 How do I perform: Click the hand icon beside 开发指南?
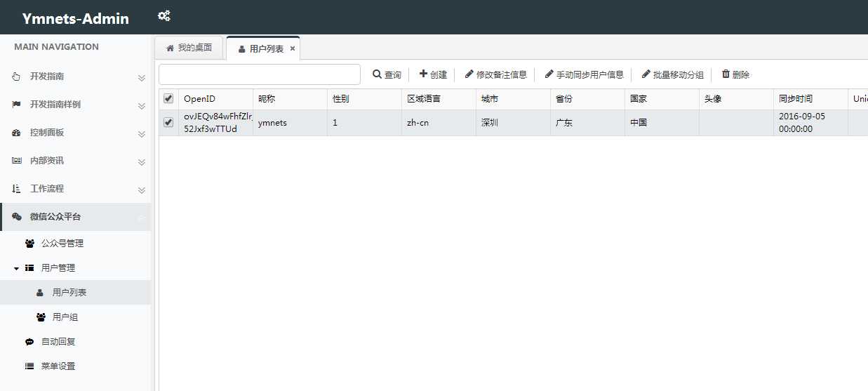point(16,77)
